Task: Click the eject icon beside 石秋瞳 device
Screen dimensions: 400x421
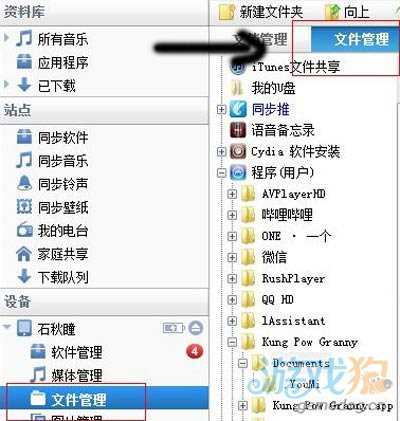Action: coord(196,328)
